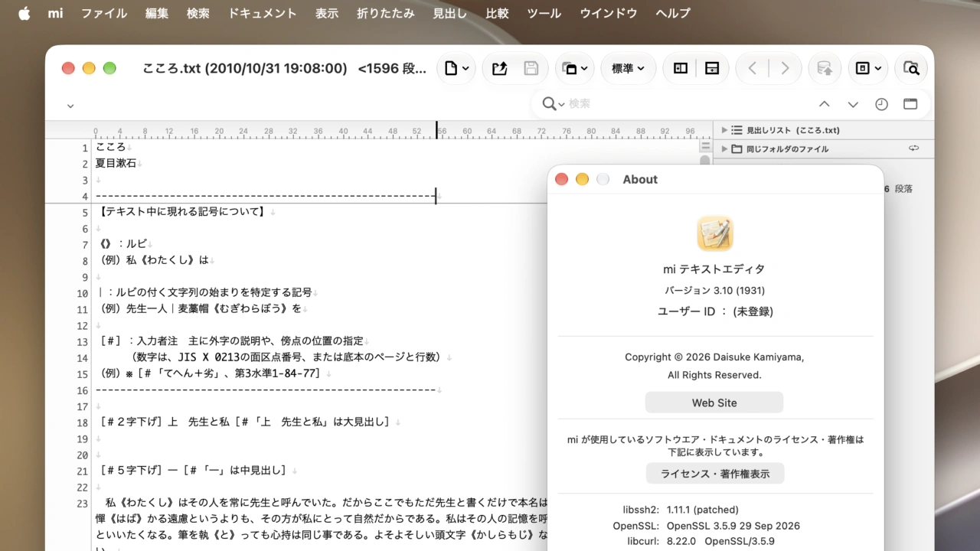
Task: Click the database upload icon in toolbar
Action: [825, 68]
